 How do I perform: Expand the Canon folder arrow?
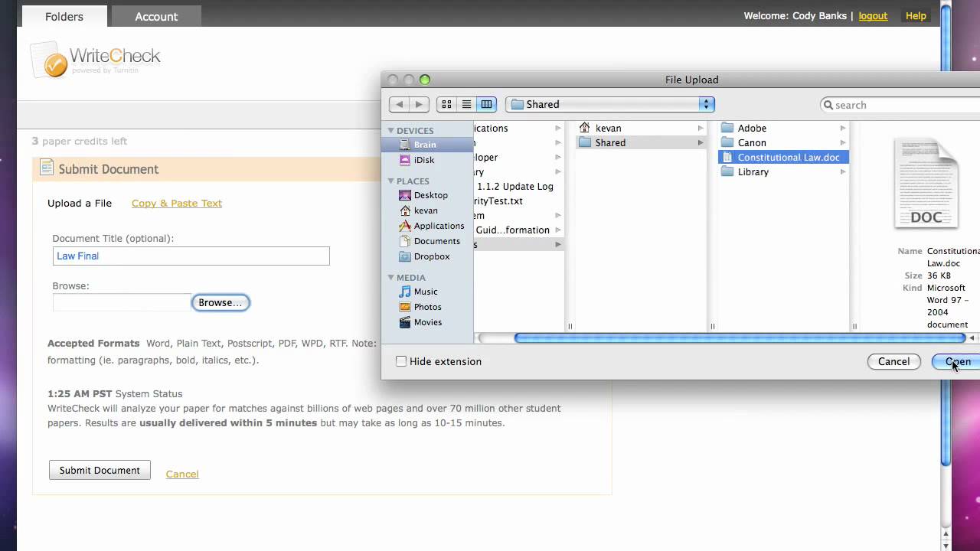pyautogui.click(x=842, y=142)
